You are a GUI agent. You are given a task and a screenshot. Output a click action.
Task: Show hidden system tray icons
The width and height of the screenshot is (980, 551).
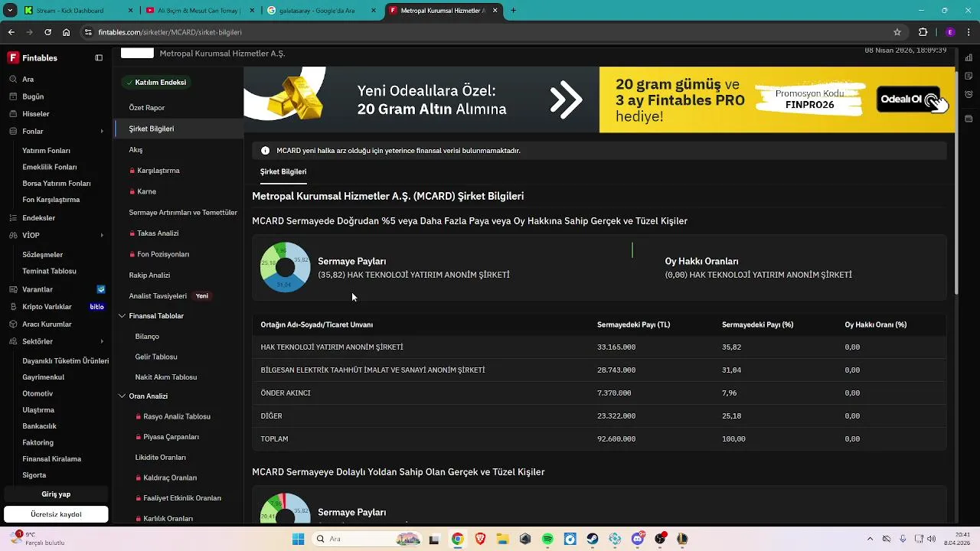tap(869, 539)
